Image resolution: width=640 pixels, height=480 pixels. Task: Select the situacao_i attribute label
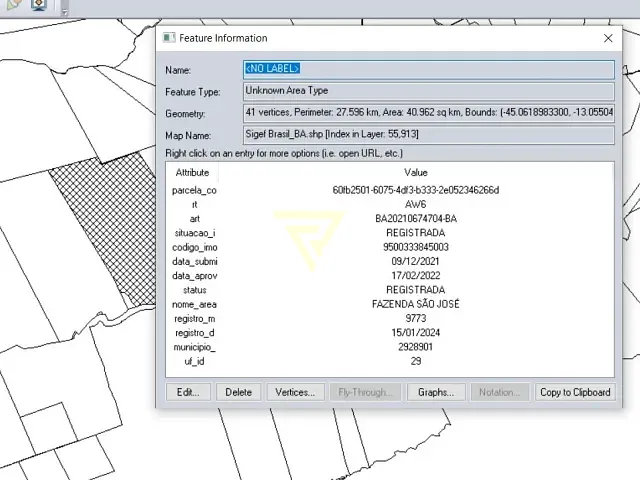[195, 233]
